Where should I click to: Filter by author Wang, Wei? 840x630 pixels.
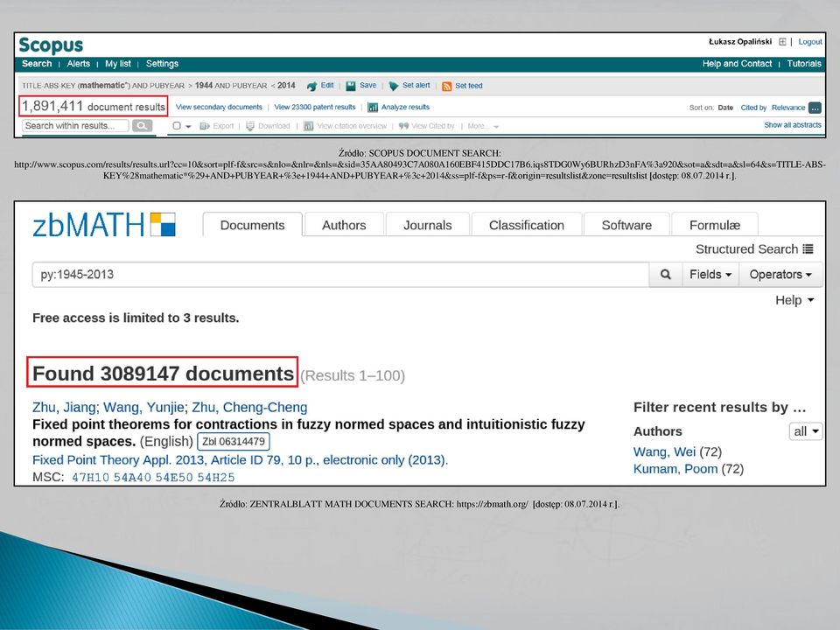click(664, 451)
